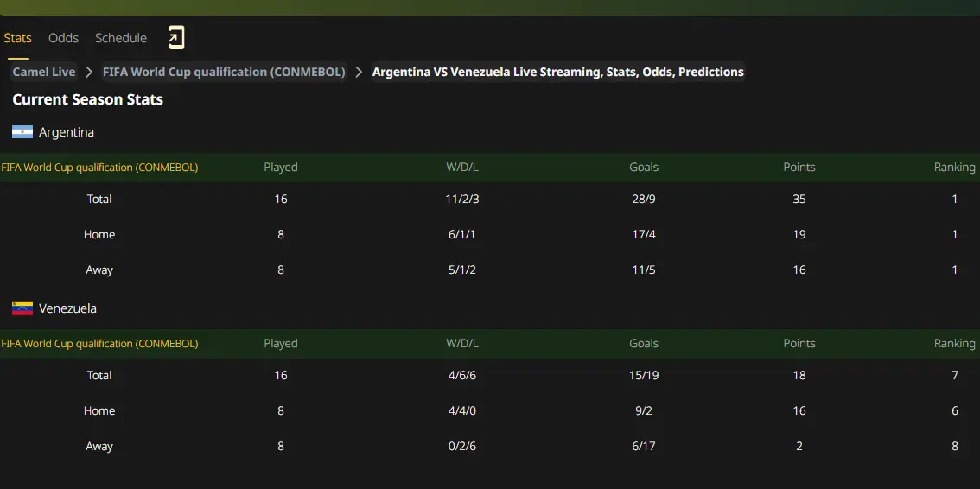The height and width of the screenshot is (489, 980).
Task: Click the share/export icon beside Schedule
Action: pos(176,38)
